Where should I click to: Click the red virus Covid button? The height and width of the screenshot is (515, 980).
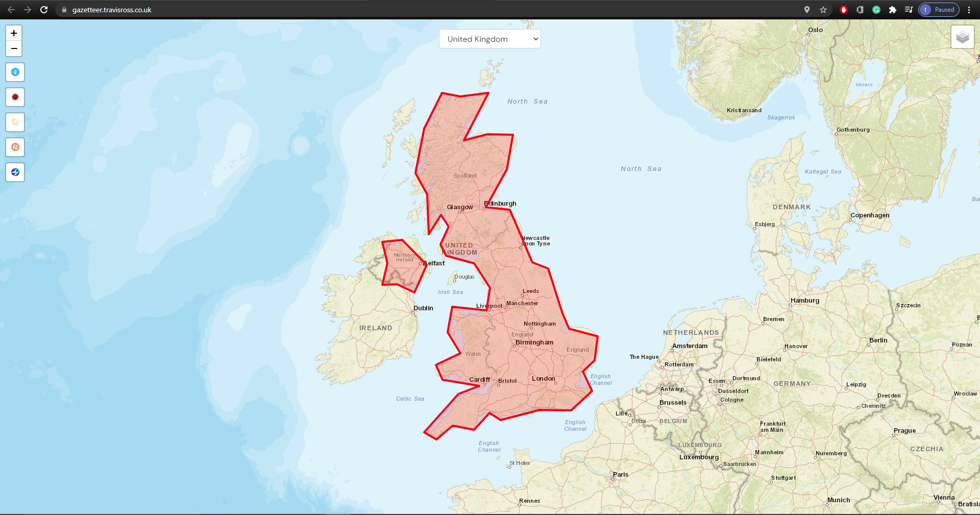(15, 97)
